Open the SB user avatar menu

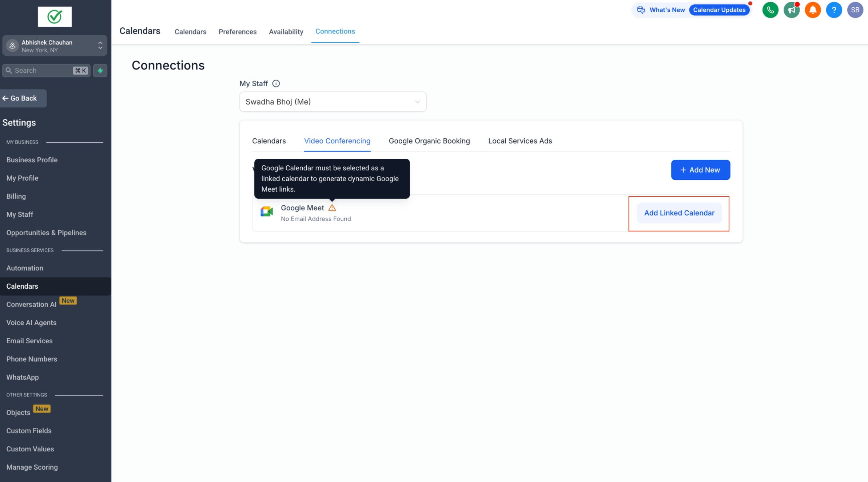click(855, 10)
